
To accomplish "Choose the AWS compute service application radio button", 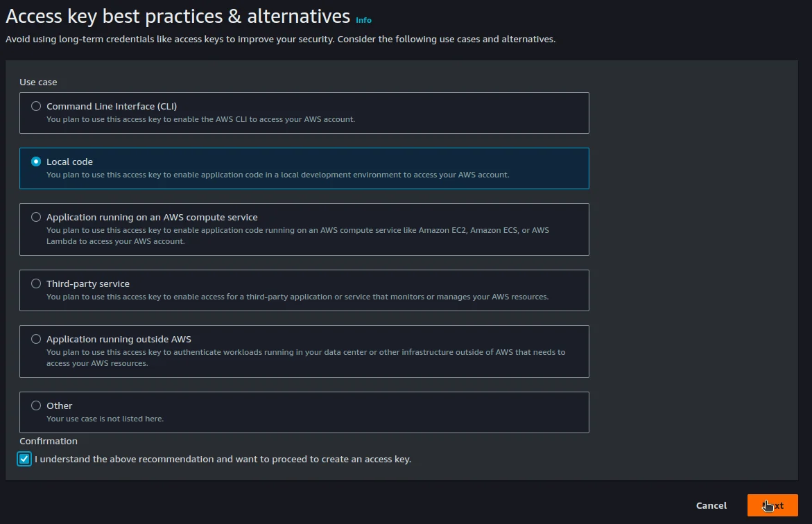I will tap(36, 217).
